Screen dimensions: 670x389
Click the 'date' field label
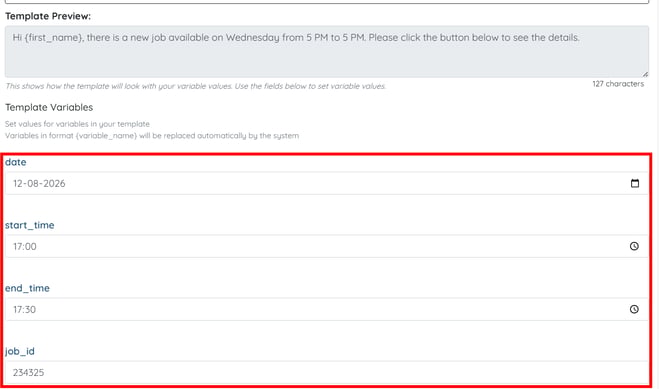tap(15, 162)
